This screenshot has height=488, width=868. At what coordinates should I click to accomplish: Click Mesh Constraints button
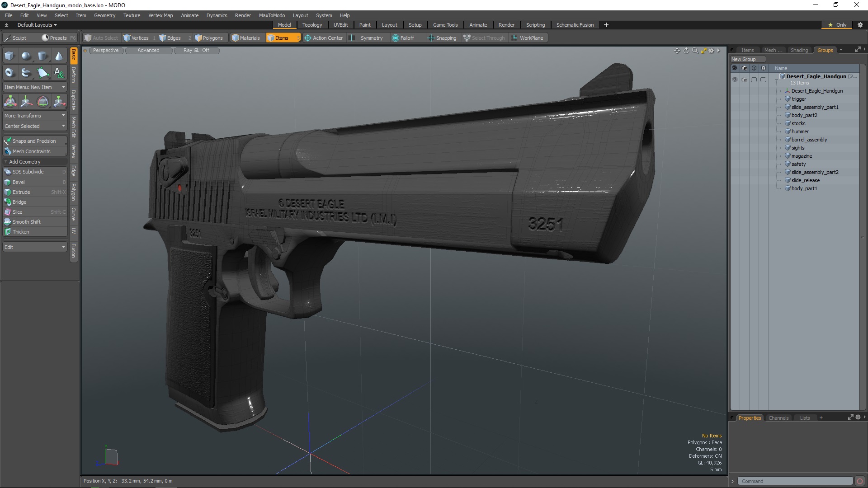coord(35,151)
